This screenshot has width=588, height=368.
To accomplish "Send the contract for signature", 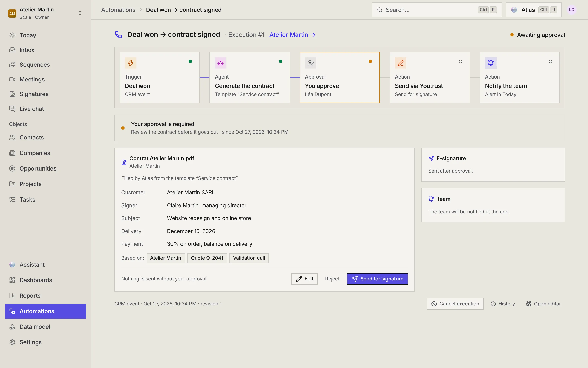I will [x=377, y=279].
